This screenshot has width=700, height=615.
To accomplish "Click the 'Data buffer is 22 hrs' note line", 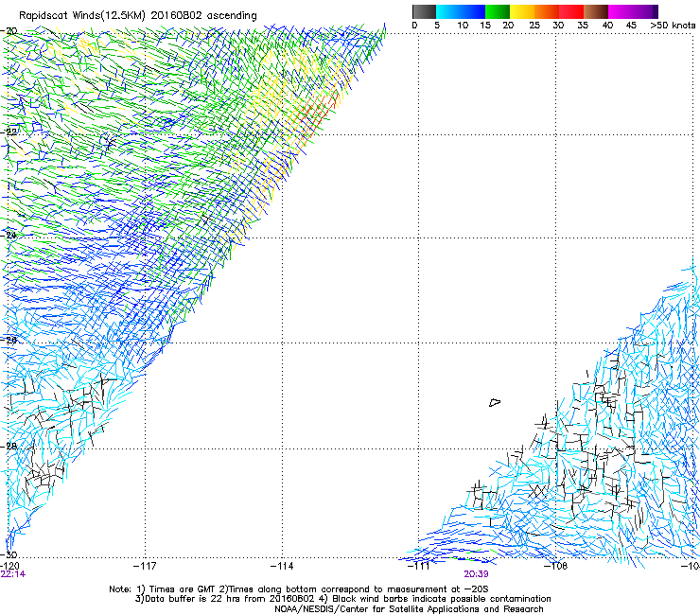I will pyautogui.click(x=342, y=599).
